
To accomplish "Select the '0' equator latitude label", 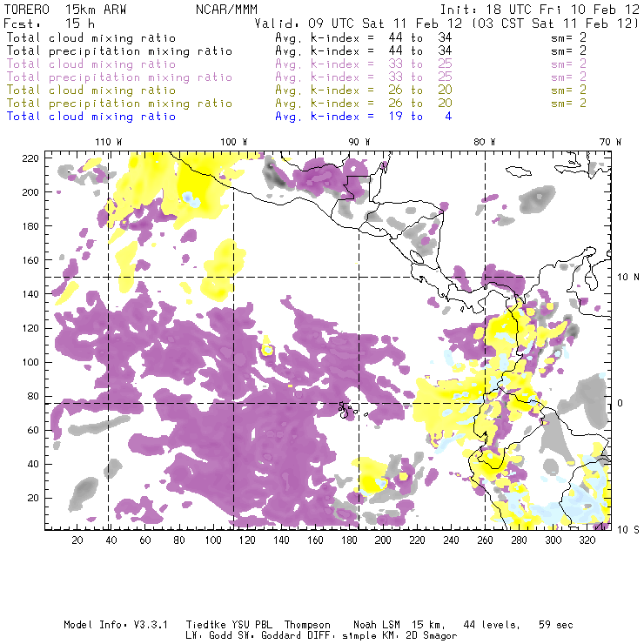I will [x=621, y=403].
